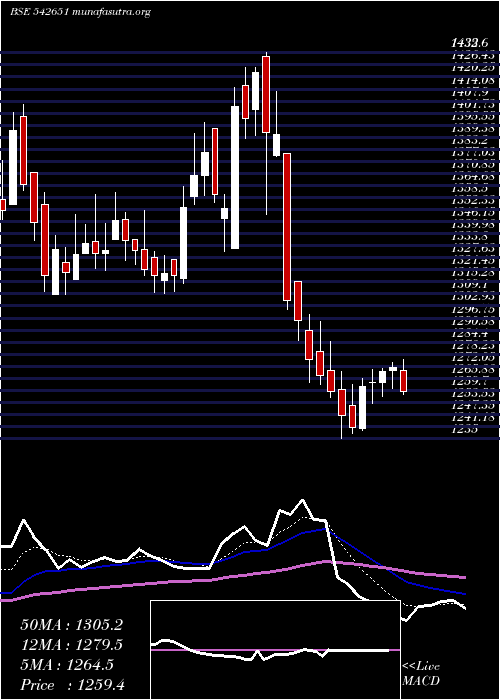Viewport: 500px width, 700px height.
Task: Click the 50MA : 1305.2 reading
Action: tap(71, 625)
